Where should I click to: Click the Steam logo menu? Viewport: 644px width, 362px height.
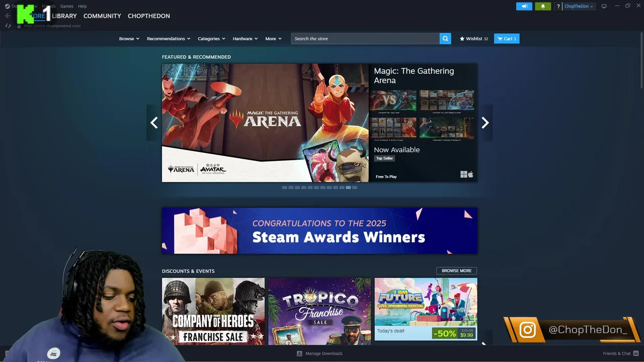click(8, 6)
